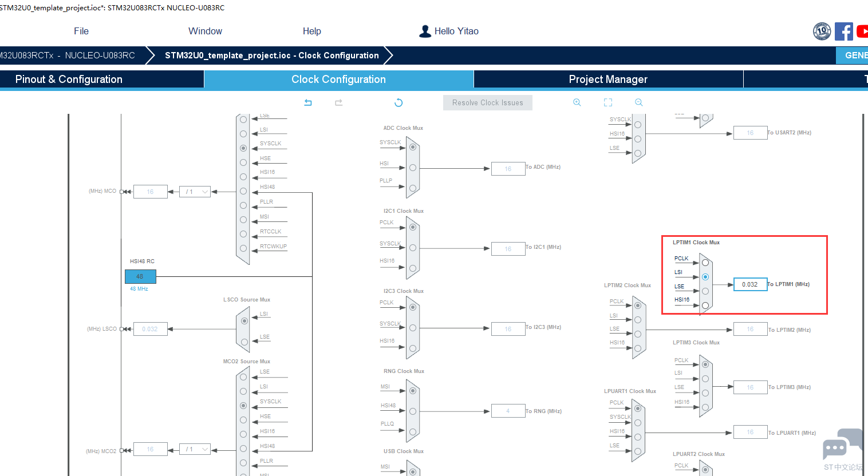Click the Clock Configuration breadcrumb item
Viewport: 868px width, 476px height.
[x=272, y=55]
